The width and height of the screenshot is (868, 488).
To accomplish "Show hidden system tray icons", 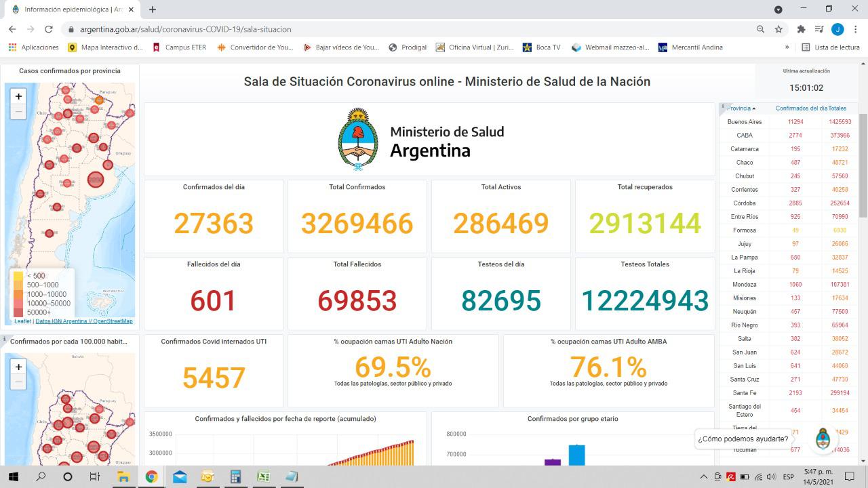I will pyautogui.click(x=703, y=476).
